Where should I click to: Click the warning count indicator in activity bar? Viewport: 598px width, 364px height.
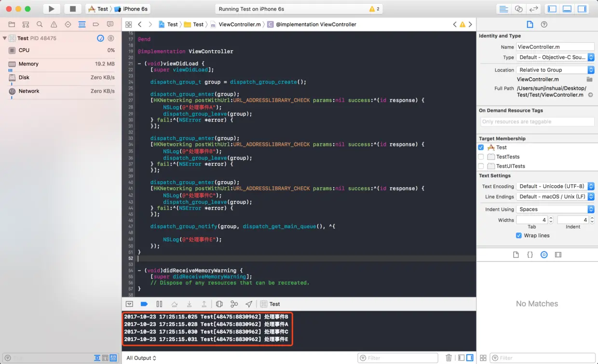(x=374, y=9)
